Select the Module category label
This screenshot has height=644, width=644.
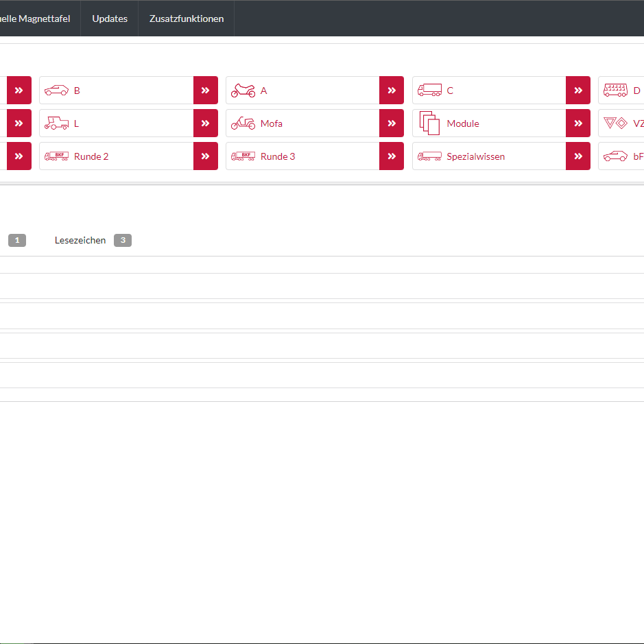click(x=463, y=123)
